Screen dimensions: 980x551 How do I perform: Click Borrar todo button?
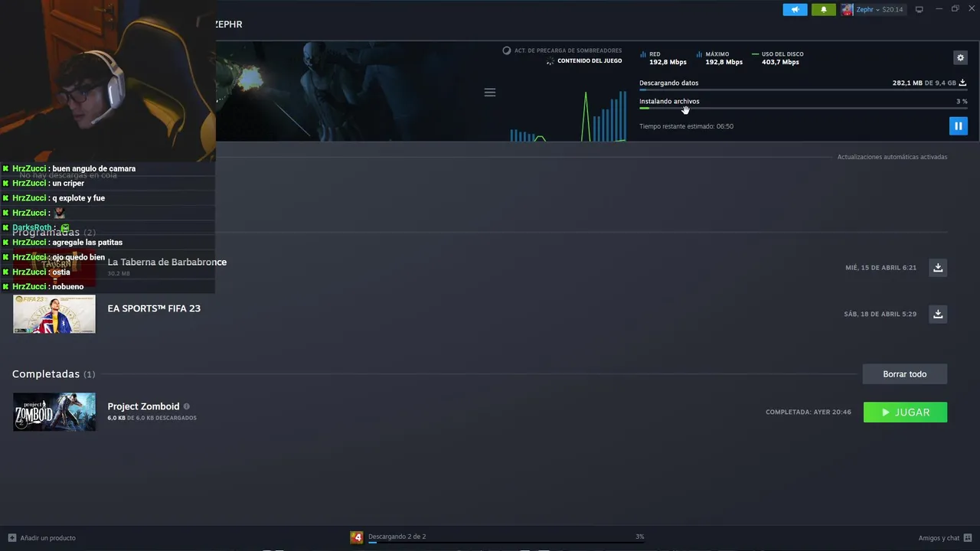pyautogui.click(x=905, y=374)
